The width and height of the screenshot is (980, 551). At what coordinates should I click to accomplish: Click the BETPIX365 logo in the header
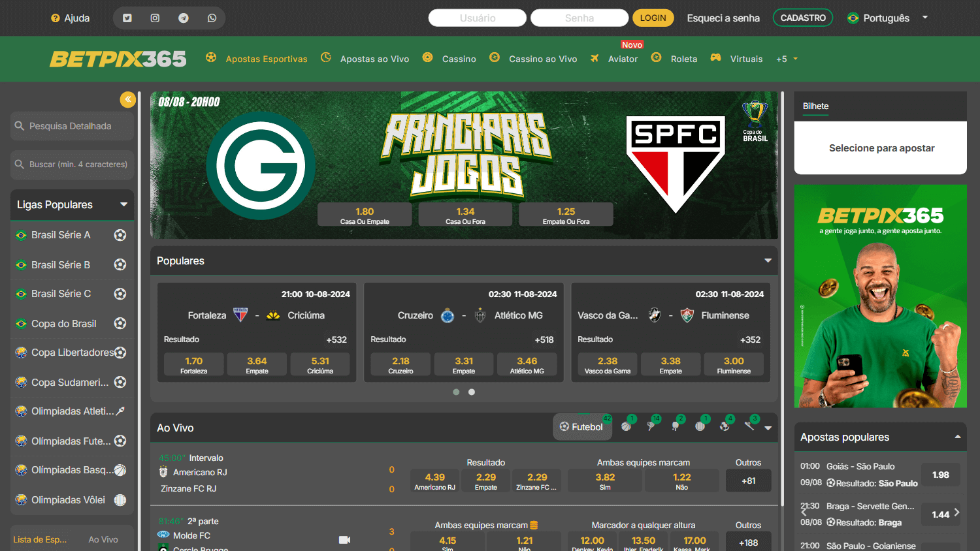coord(118,59)
